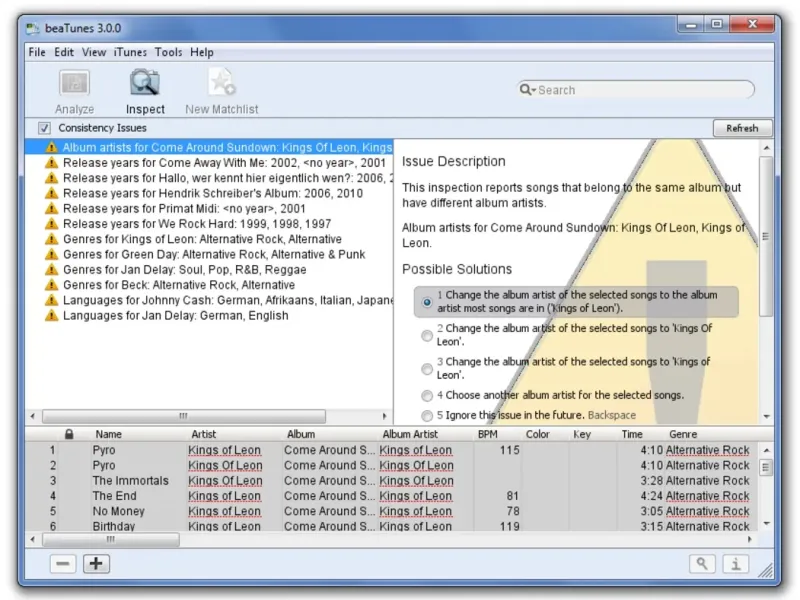The height and width of the screenshot is (600, 800).
Task: Open the Edit menu
Action: 64,52
